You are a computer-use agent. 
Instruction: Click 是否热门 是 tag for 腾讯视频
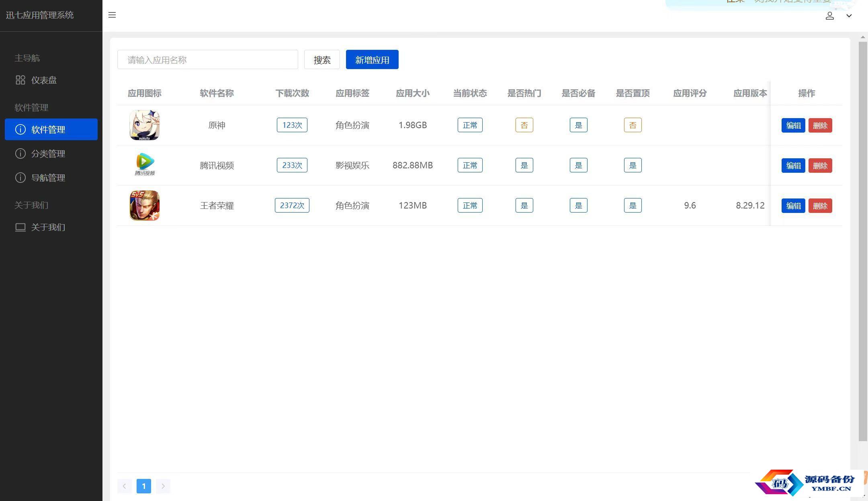coord(524,165)
